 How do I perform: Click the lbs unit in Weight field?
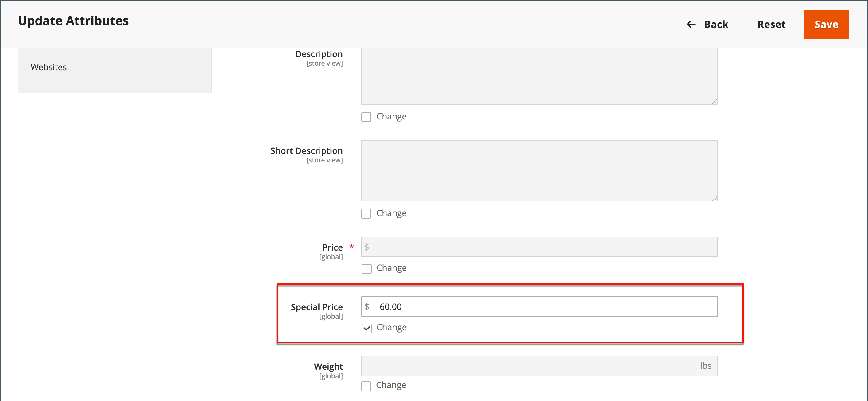tap(705, 366)
